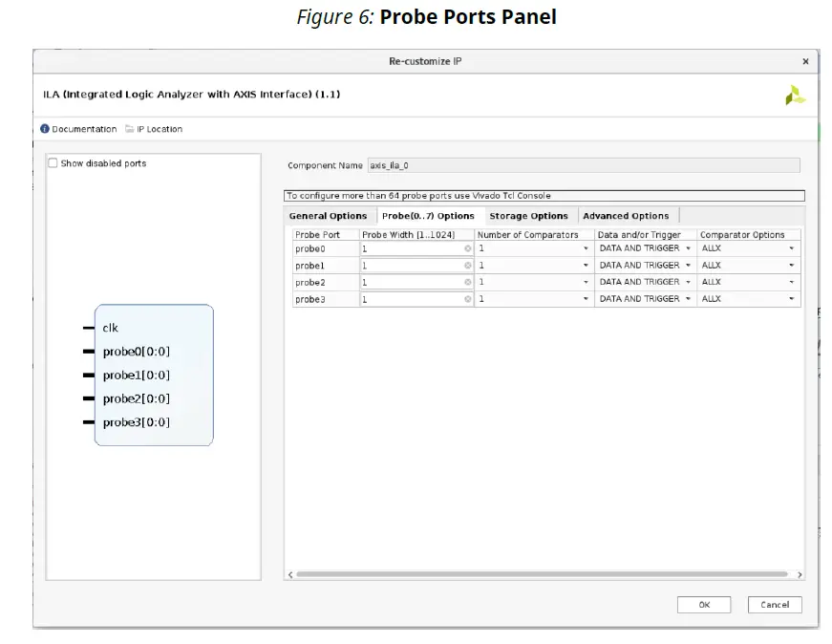832x644 pixels.
Task: Open probe2 Comparator Options dropdown
Action: point(793,281)
